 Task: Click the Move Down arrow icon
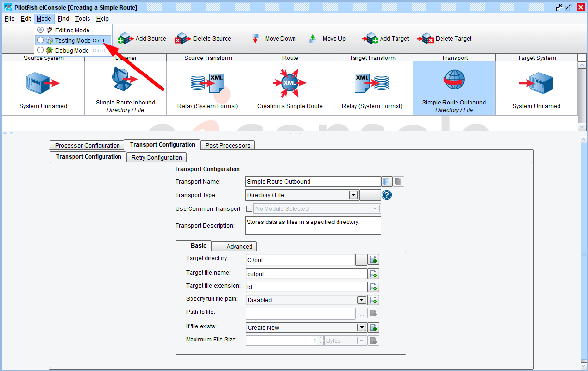tap(255, 39)
